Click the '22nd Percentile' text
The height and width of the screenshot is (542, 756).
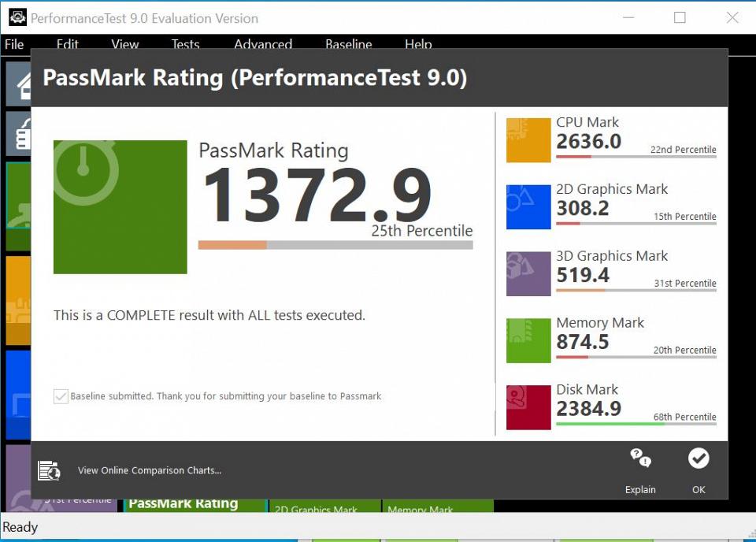tap(684, 150)
